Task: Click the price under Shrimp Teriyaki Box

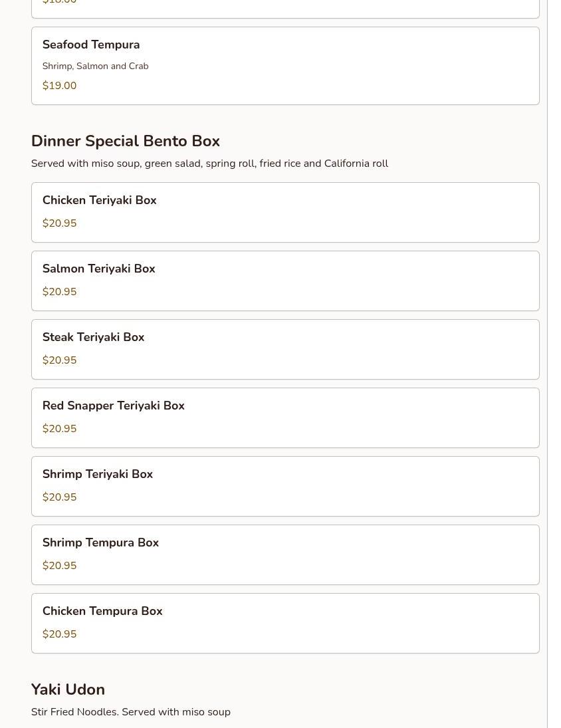Action: pyautogui.click(x=59, y=497)
